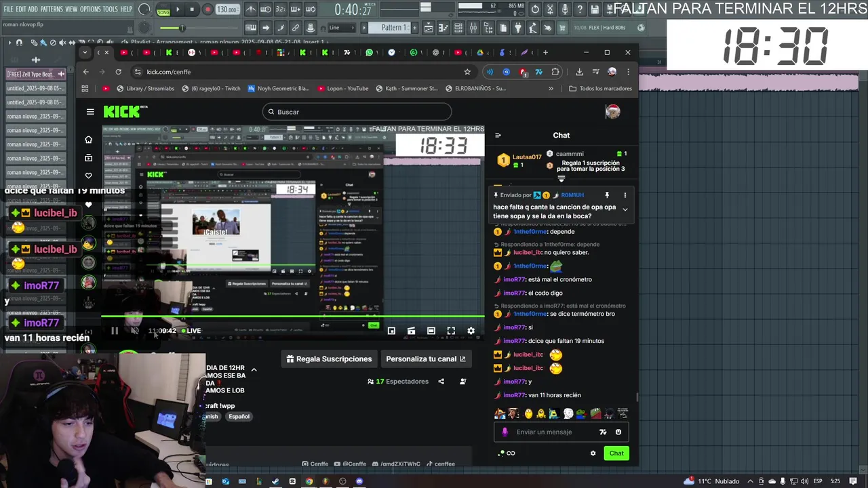The width and height of the screenshot is (868, 488).
Task: Open new Chrome tab plus button
Action: pos(545,52)
